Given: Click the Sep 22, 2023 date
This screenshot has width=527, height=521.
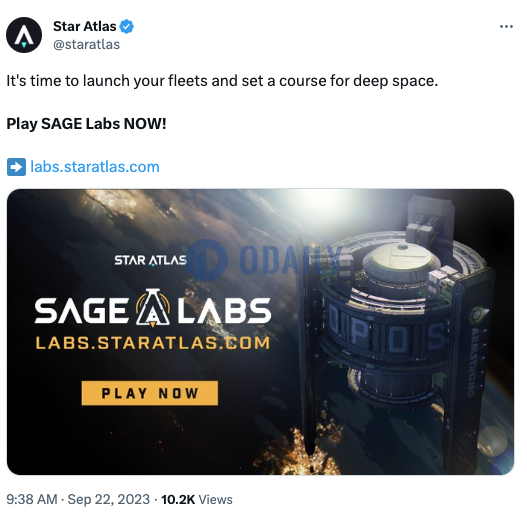Looking at the screenshot, I should 109,499.
